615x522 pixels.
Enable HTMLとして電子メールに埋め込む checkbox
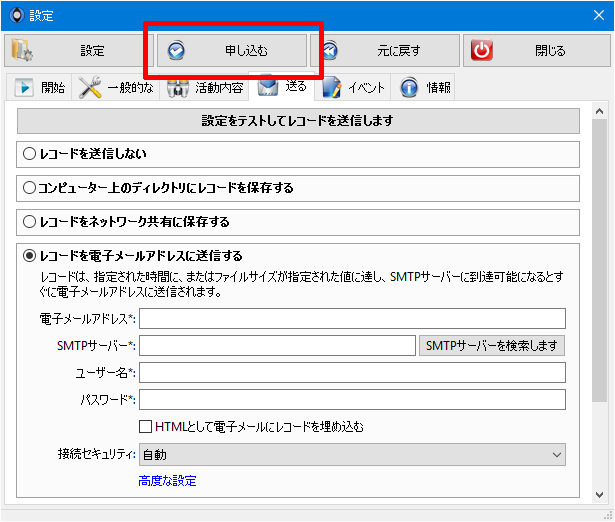146,426
